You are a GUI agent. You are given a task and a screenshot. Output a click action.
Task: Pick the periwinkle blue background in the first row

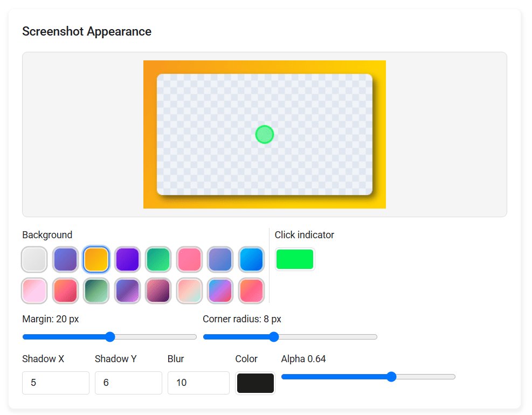coord(220,260)
